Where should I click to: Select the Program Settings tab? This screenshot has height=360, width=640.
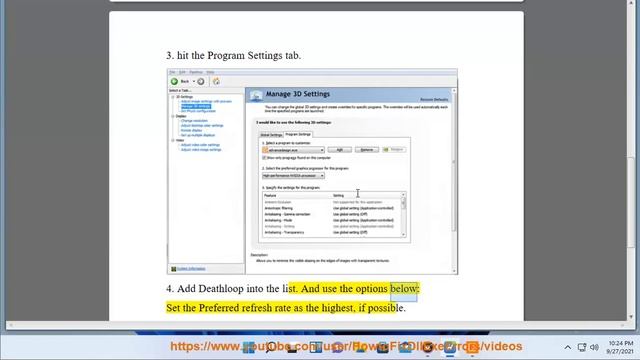coord(298,134)
